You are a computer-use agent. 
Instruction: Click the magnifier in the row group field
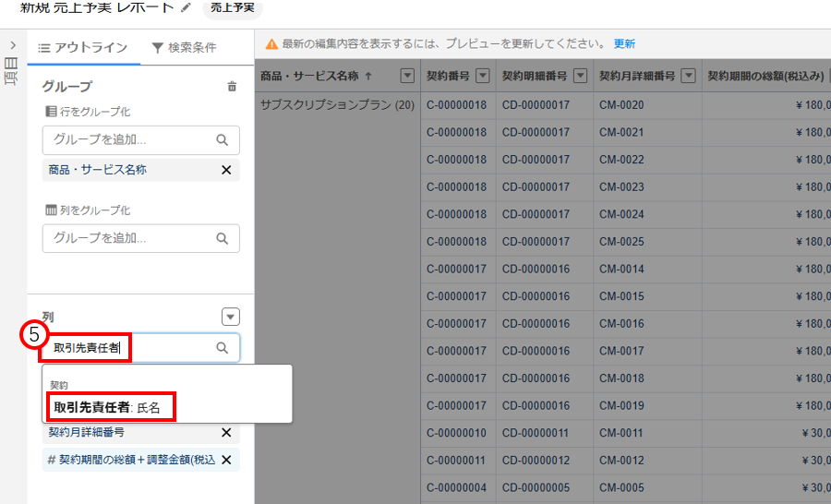click(222, 140)
